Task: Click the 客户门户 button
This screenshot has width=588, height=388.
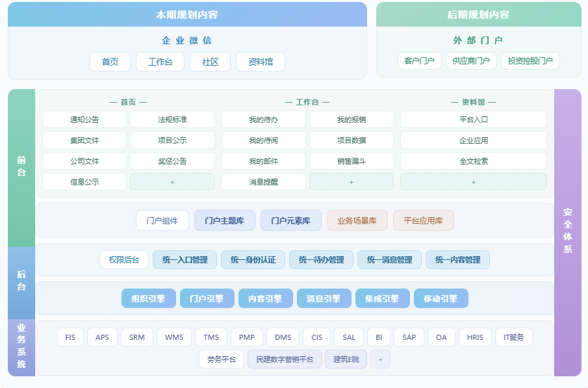Action: click(x=420, y=61)
